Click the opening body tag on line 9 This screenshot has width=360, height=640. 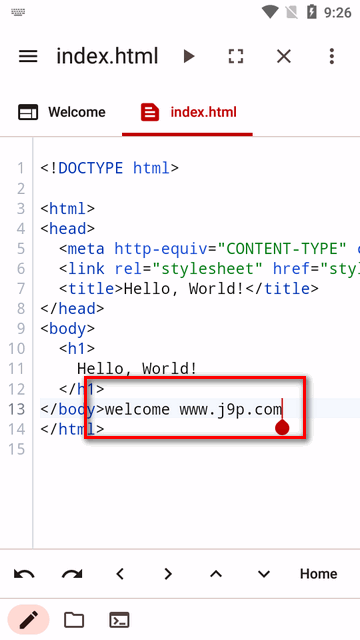[x=68, y=328]
